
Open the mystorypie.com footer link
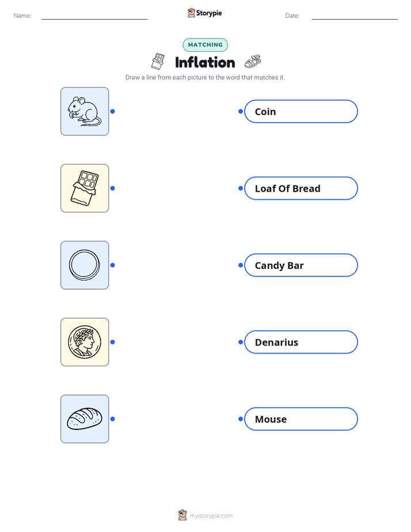(211, 516)
